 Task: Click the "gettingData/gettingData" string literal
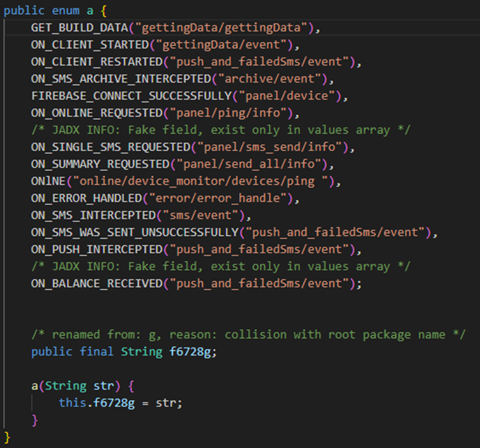pos(221,28)
